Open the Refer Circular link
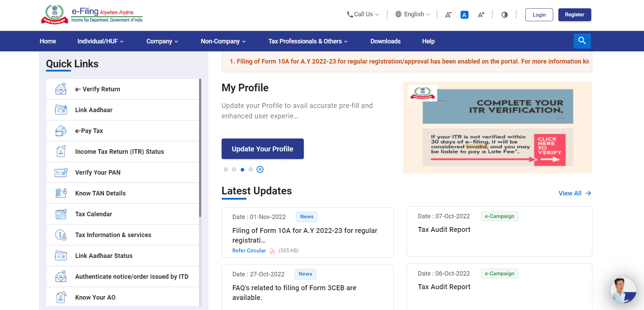 click(249, 251)
